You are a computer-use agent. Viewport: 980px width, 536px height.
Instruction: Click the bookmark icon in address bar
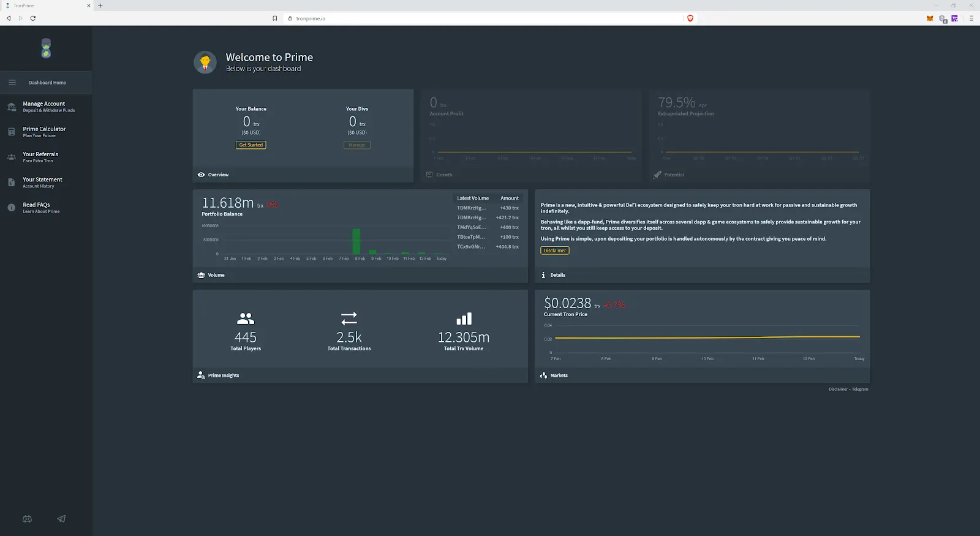(x=275, y=18)
